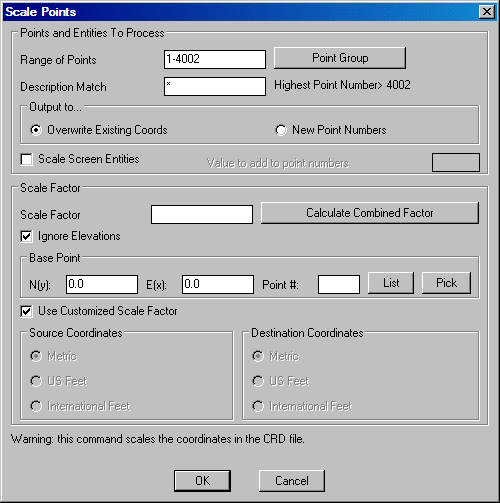Click the Cancel button
Screen dimensions: 500x503
click(292, 481)
